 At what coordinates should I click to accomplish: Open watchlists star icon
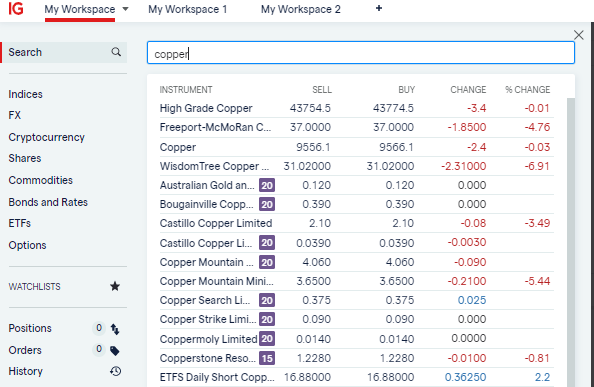tap(115, 286)
